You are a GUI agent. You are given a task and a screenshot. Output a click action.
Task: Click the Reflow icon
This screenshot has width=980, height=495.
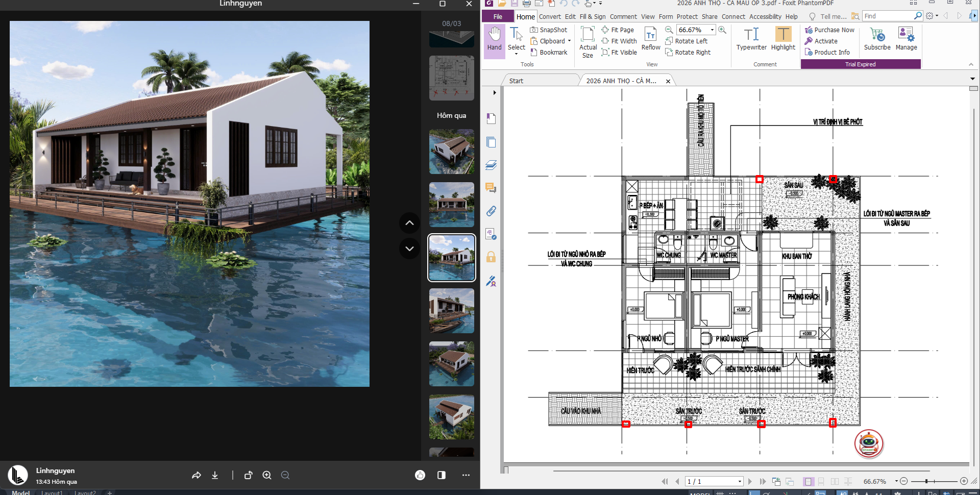pyautogui.click(x=650, y=39)
